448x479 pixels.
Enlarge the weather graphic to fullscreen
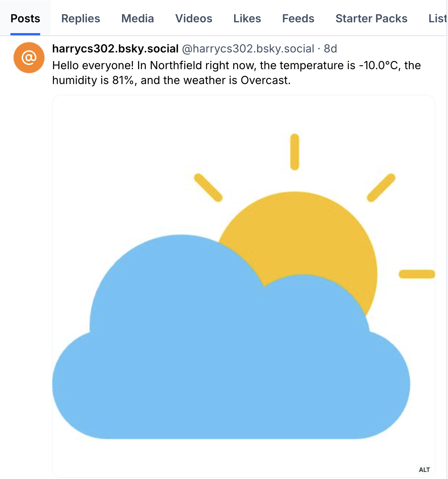point(243,286)
